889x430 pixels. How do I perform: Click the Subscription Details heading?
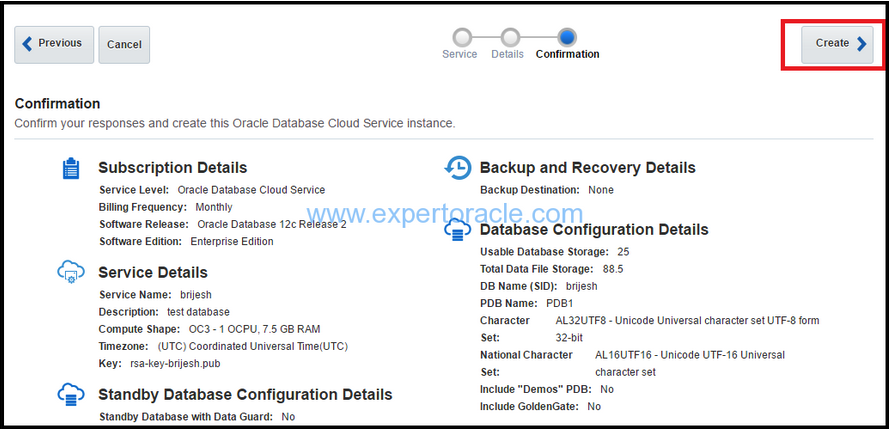pyautogui.click(x=172, y=168)
